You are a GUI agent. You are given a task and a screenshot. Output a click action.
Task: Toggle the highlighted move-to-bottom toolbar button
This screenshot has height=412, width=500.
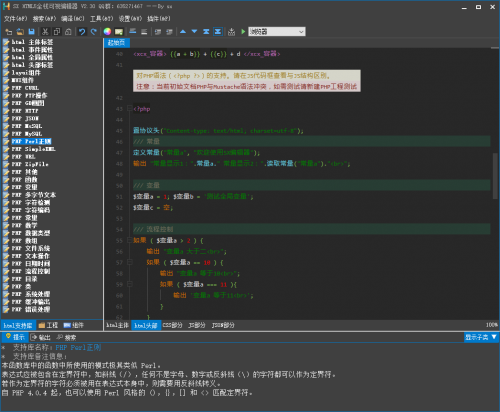pos(218,32)
